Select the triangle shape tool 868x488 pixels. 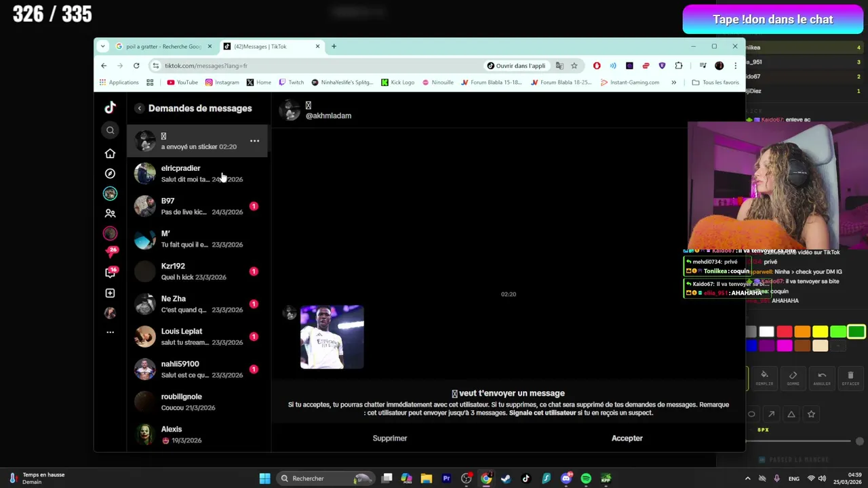(x=791, y=414)
